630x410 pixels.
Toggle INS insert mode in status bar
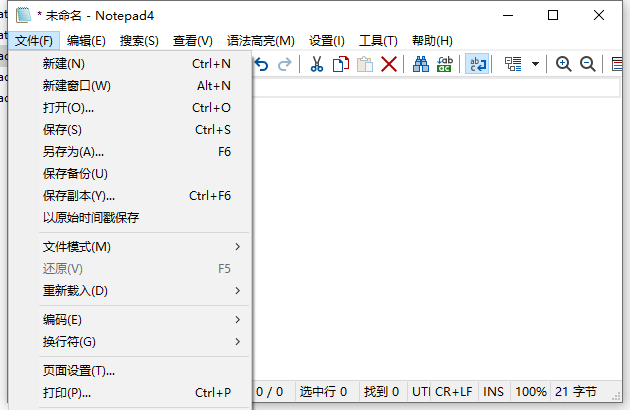[493, 392]
